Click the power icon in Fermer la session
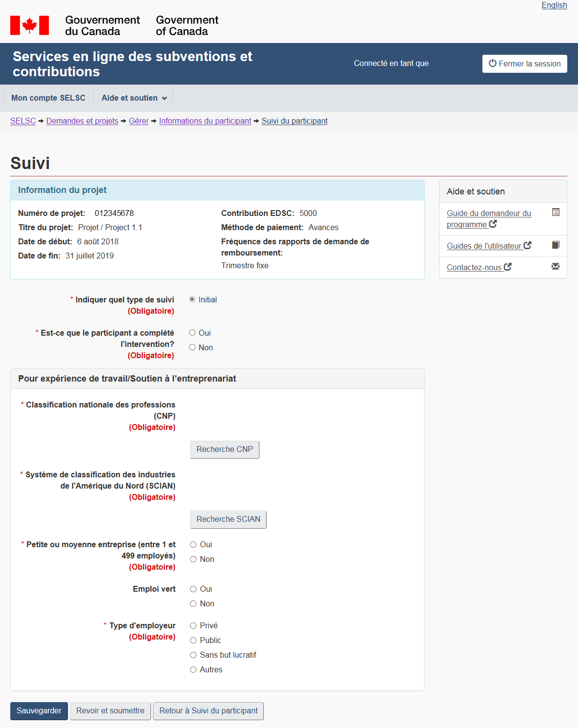Image resolution: width=578 pixels, height=728 pixels. pos(492,64)
